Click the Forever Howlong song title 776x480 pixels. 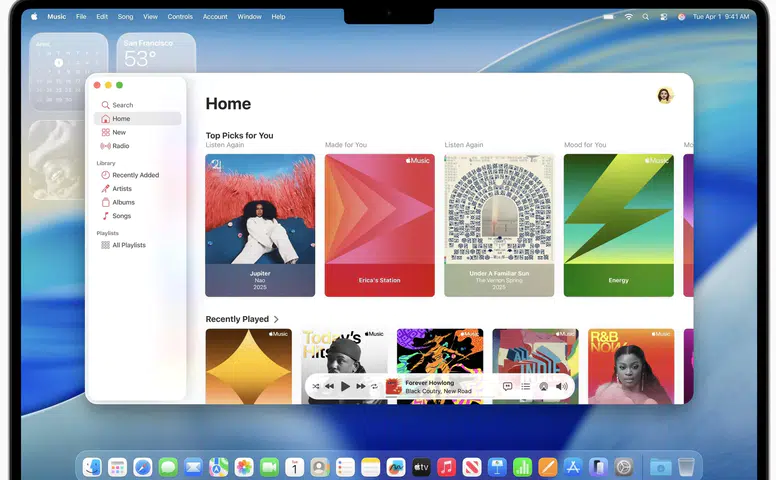click(x=429, y=383)
